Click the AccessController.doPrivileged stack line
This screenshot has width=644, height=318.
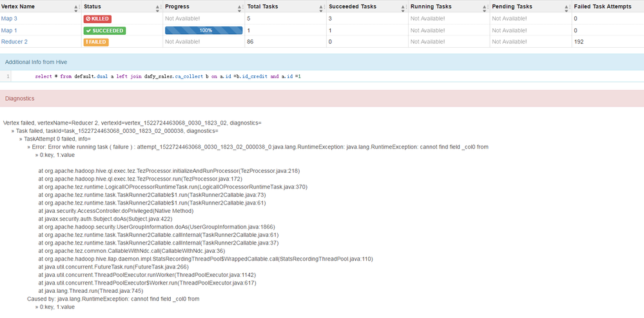[x=116, y=211]
